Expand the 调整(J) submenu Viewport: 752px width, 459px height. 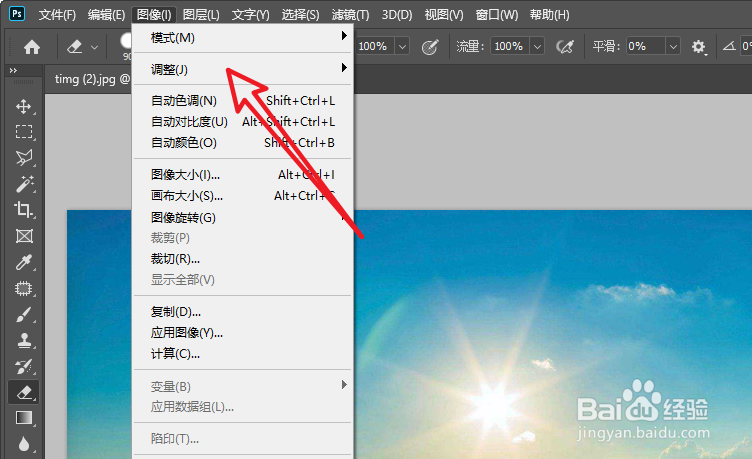(x=243, y=69)
